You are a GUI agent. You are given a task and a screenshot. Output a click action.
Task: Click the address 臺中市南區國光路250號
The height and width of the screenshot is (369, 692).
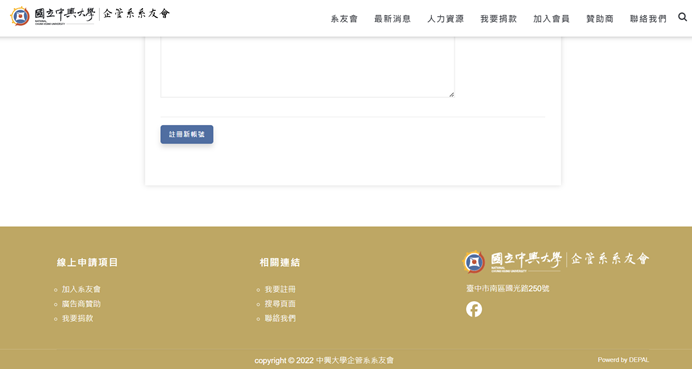(508, 288)
